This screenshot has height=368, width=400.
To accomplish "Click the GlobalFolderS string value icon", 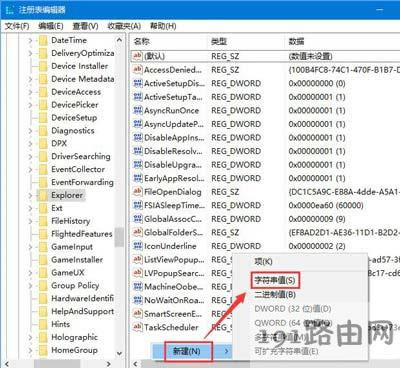I will [137, 232].
